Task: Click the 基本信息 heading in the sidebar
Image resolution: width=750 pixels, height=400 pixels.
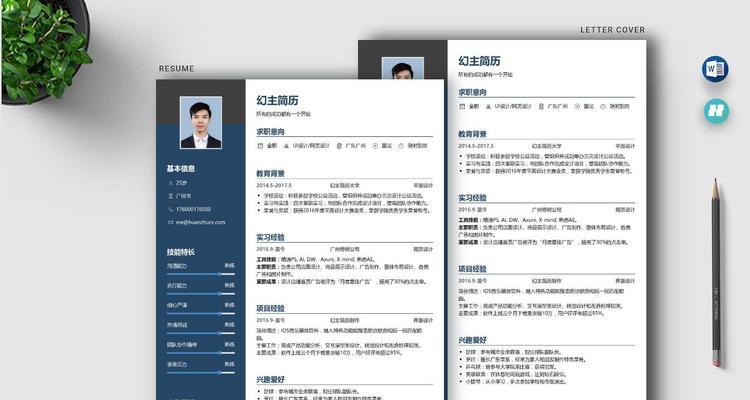Action: (181, 168)
